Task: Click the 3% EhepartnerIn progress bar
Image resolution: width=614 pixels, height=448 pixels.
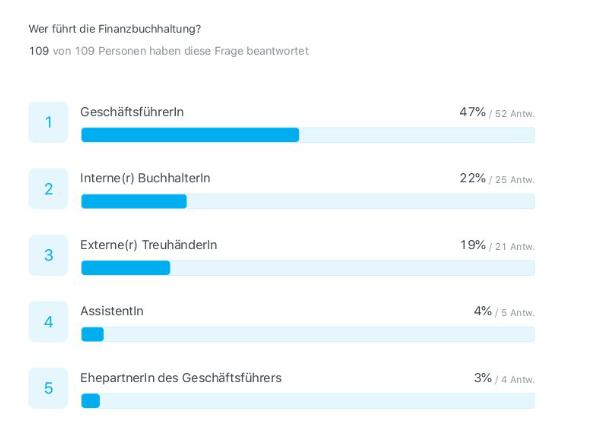Action: coord(308,401)
